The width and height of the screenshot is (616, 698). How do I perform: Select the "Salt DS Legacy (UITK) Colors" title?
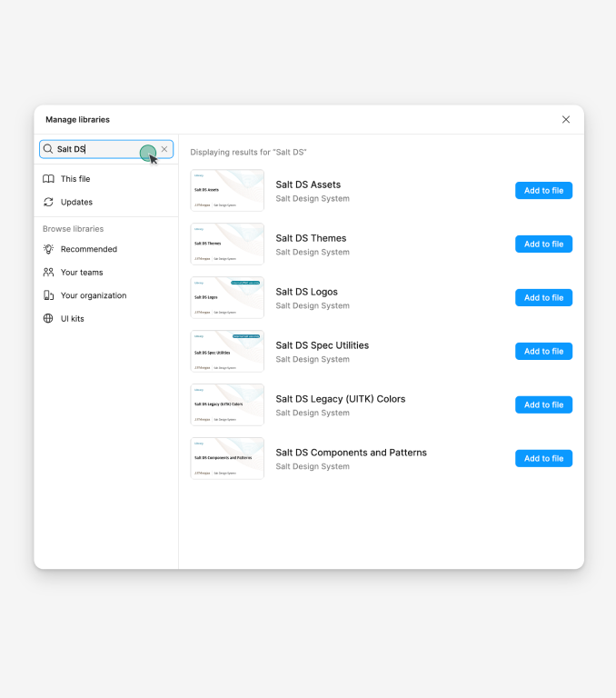point(341,399)
